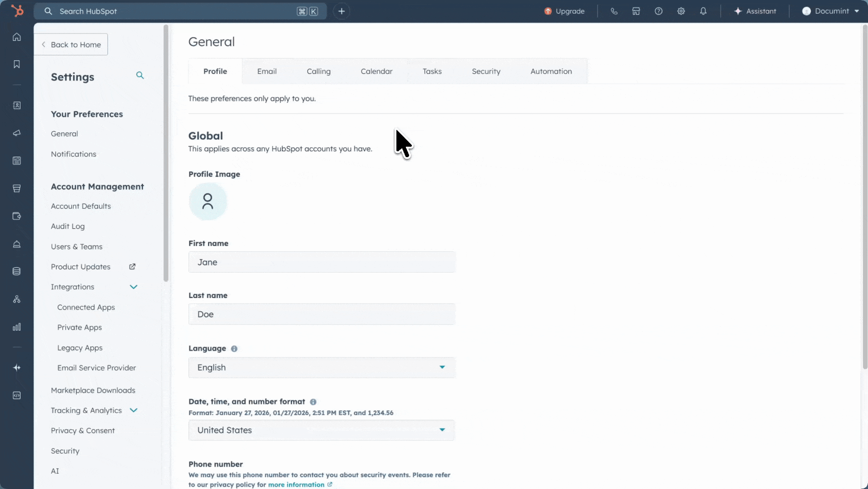868x489 pixels.
Task: Click the reporting bar chart sidebar icon
Action: (17, 327)
